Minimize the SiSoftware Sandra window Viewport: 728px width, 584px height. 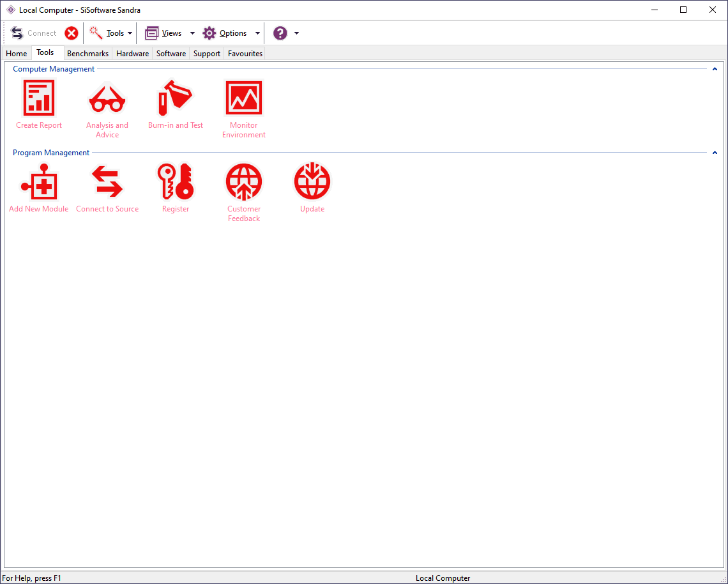pos(655,10)
